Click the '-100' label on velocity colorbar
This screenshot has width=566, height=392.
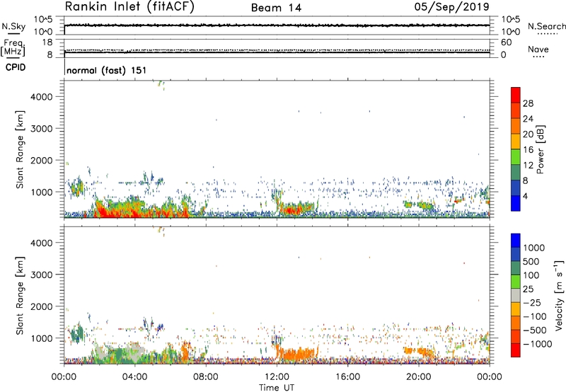pyautogui.click(x=535, y=316)
